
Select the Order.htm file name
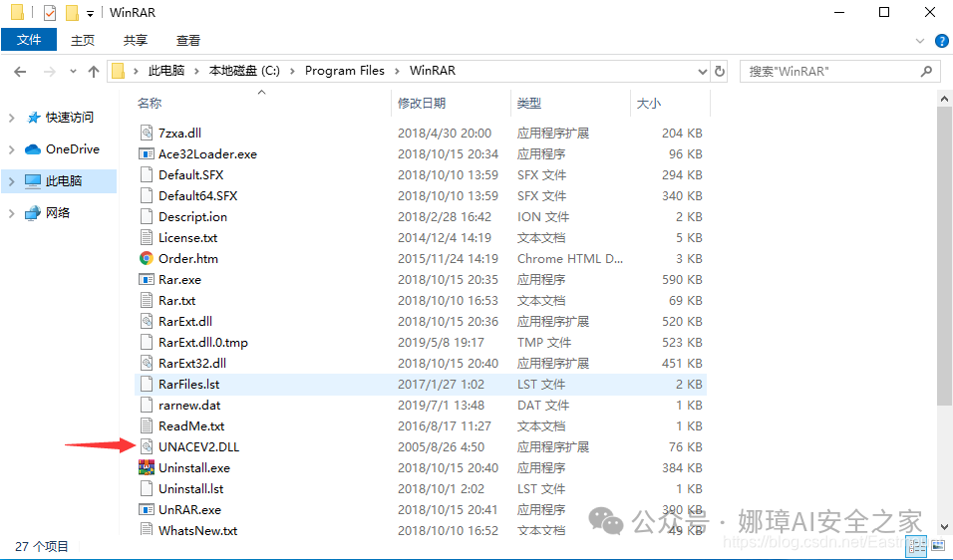pos(188,259)
